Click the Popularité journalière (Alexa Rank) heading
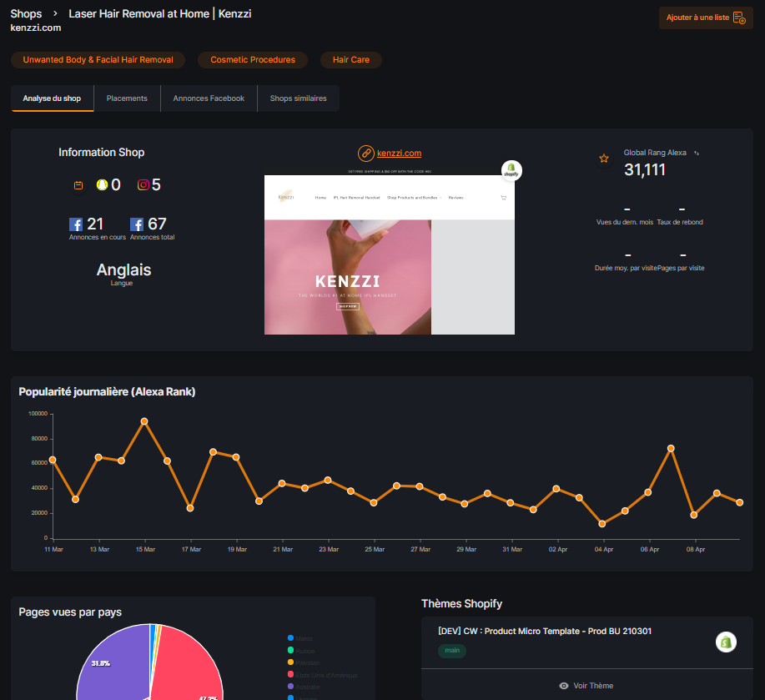 (x=107, y=391)
